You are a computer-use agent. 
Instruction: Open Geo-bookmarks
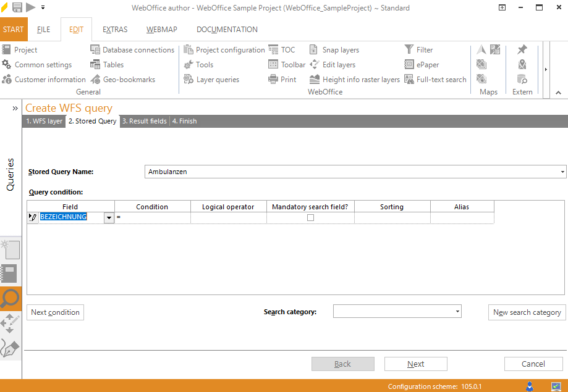(x=124, y=79)
